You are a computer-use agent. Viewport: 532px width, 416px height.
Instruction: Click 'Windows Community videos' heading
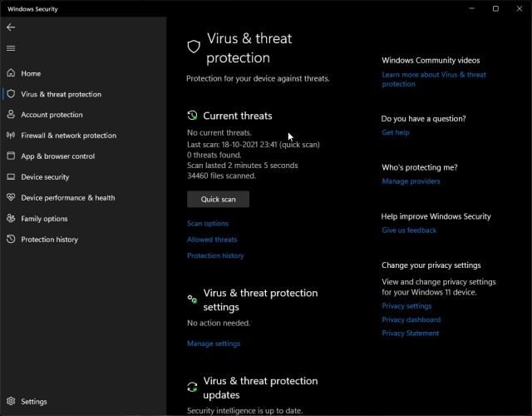[431, 61]
